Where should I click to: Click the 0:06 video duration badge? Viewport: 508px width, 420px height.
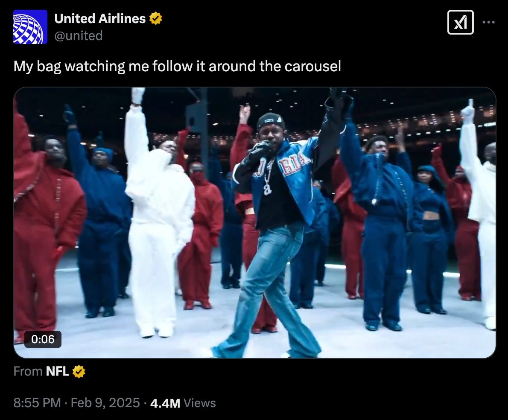click(x=43, y=339)
